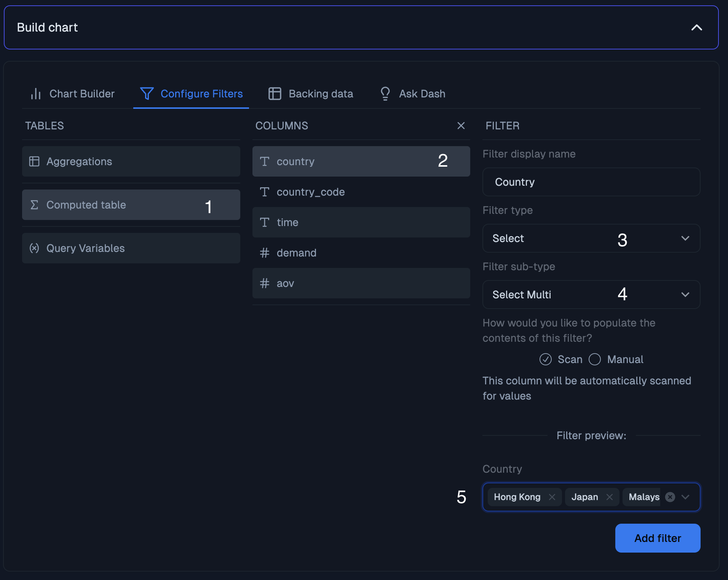Click the Add filter button
The image size is (728, 580).
pos(658,538)
